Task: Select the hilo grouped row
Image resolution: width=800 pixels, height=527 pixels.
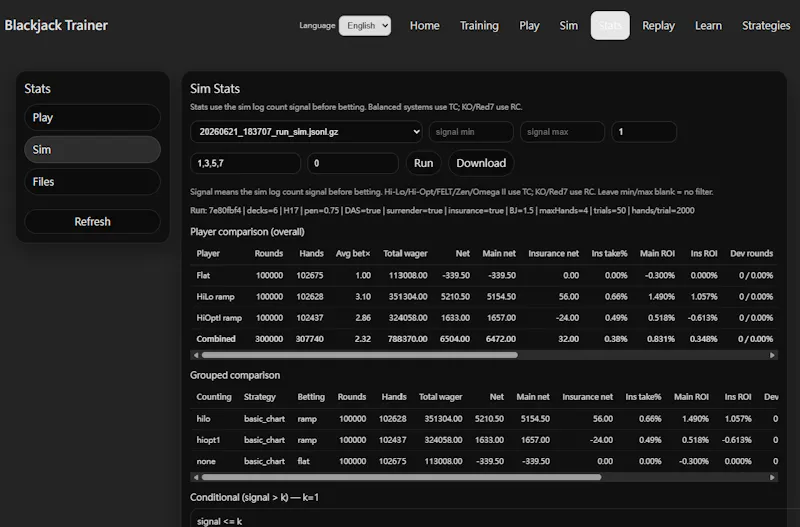Action: coord(484,419)
